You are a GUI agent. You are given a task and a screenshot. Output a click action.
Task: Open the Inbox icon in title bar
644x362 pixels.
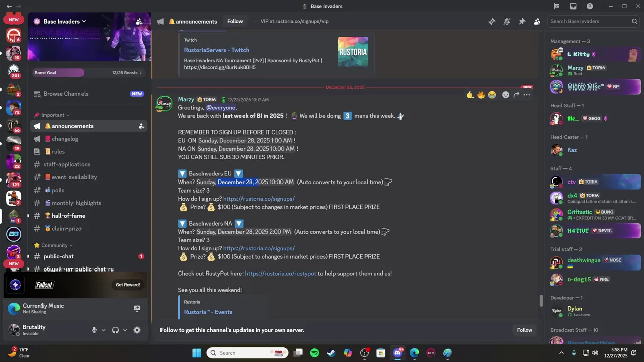point(573,6)
